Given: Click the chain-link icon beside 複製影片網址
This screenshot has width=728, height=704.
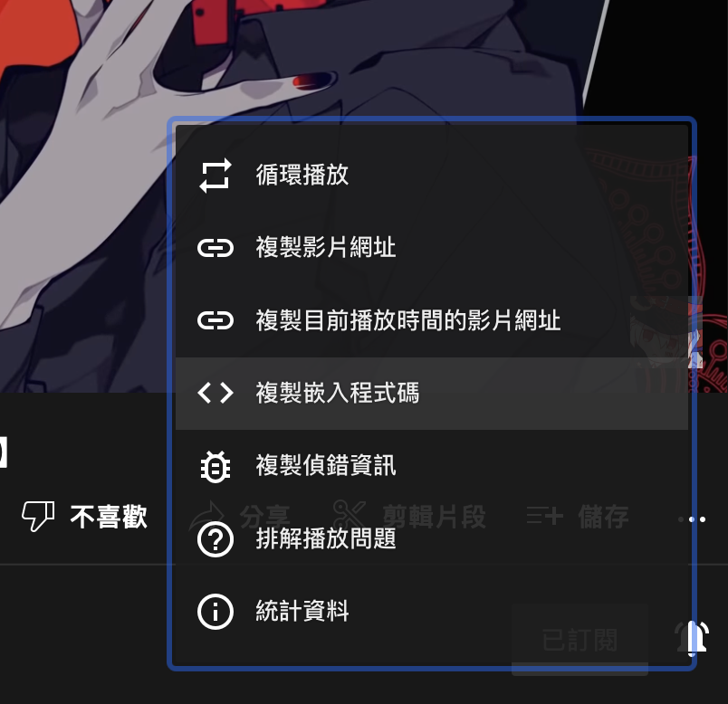Looking at the screenshot, I should 215,248.
